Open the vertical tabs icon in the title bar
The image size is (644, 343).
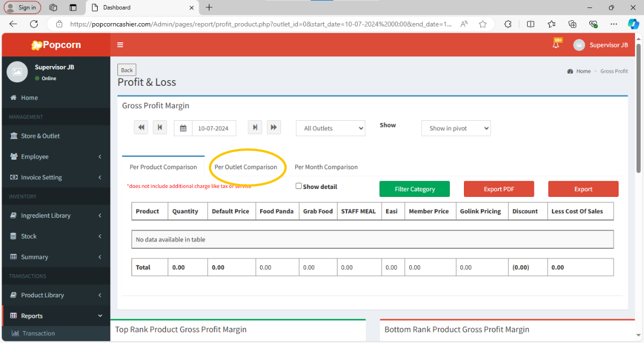[73, 7]
